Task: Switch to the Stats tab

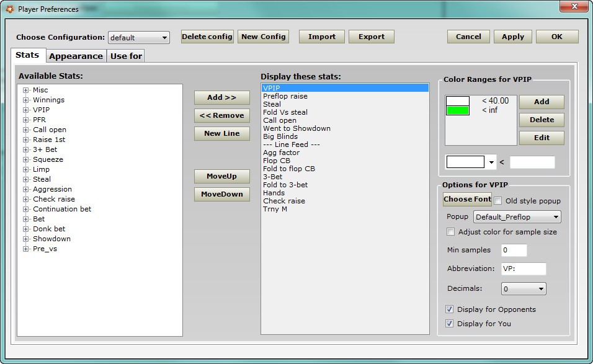Action: point(28,55)
